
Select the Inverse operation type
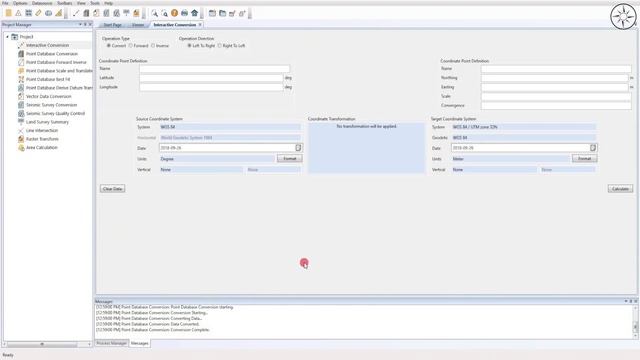[153, 46]
